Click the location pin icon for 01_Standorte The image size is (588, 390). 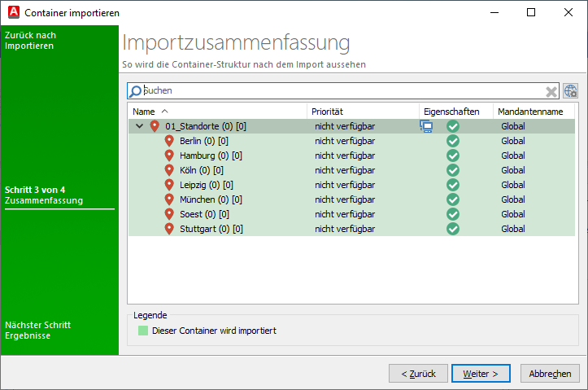[155, 126]
